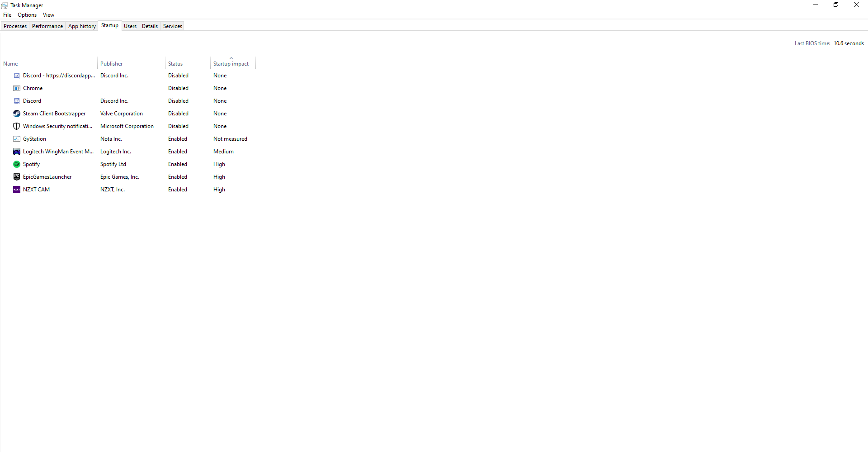Screen dimensions: 868x452
Task: Click the Task Manager title bar icon
Action: coord(5,5)
